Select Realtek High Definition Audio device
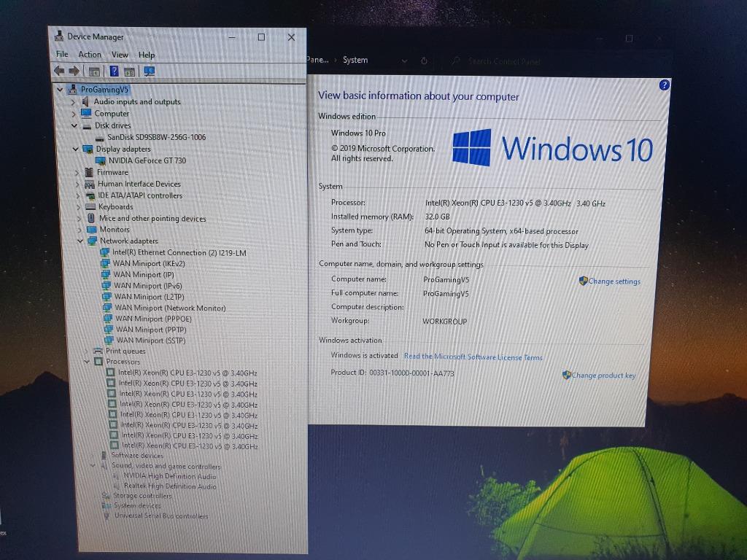Viewport: 747px width, 560px height. click(x=170, y=486)
